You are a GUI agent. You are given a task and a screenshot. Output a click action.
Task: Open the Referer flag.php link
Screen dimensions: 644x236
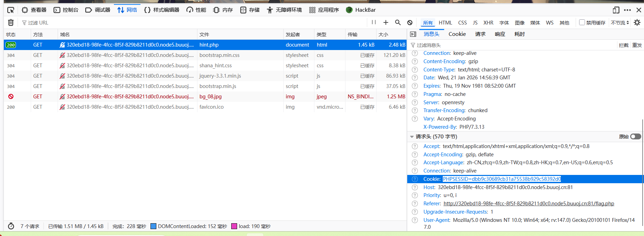(529, 204)
